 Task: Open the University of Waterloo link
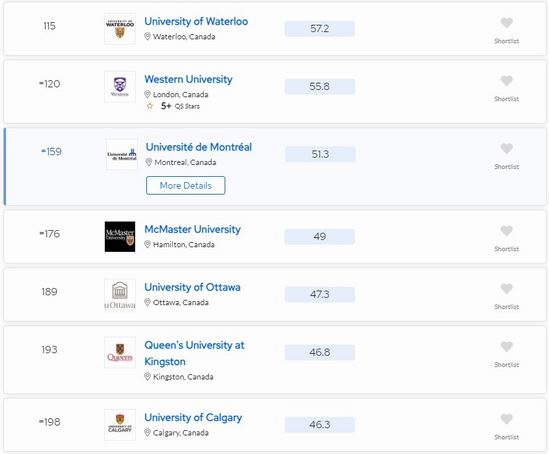pyautogui.click(x=196, y=21)
